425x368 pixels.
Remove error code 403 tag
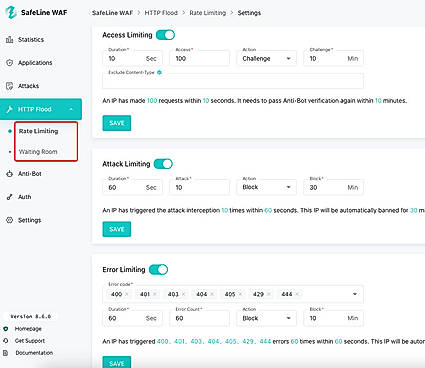[x=183, y=294]
